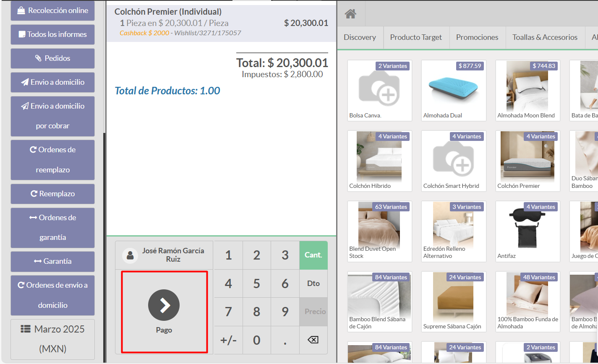Click numpad key 3
598x364 pixels.
(x=285, y=255)
